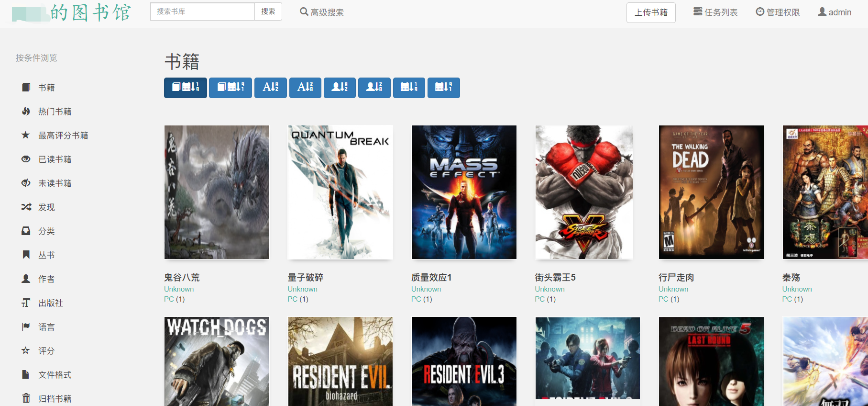This screenshot has width=868, height=406.
Task: Sort by publishing date descending (calendar, 9-1 icon)
Action: click(444, 88)
